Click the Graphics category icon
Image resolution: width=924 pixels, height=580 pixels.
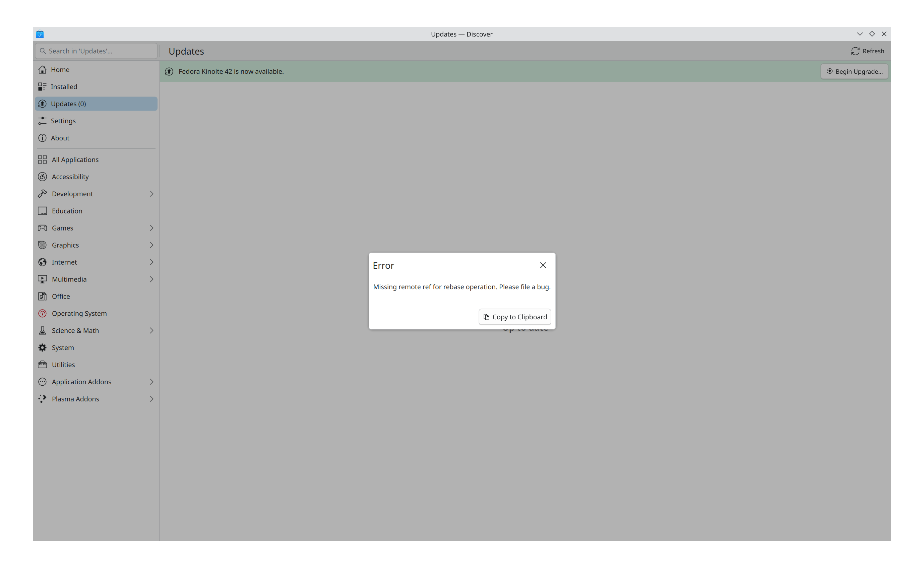point(42,245)
